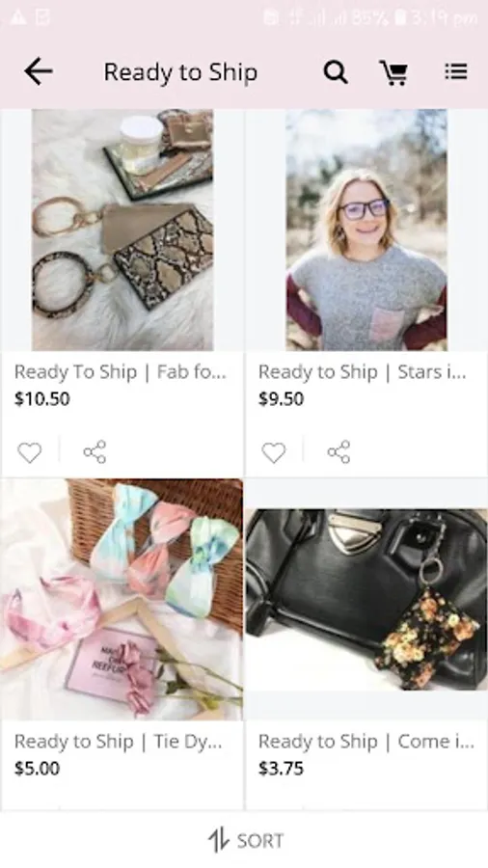Tap the sort arrows icon

coord(218,840)
